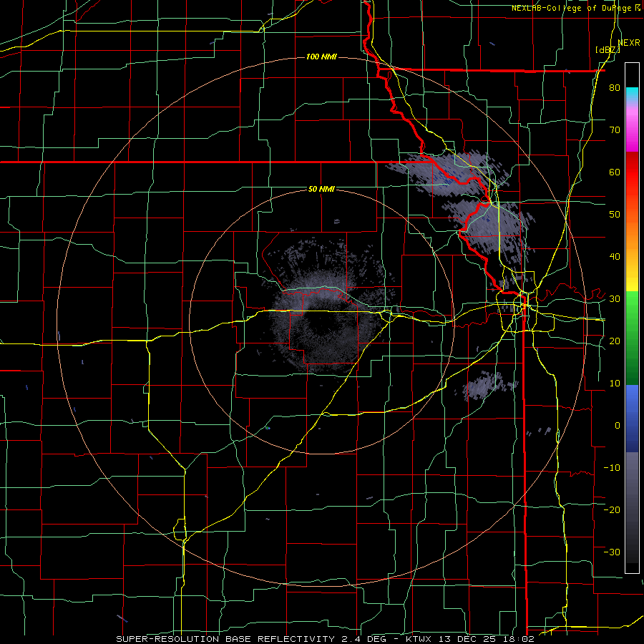Click the "50 NMI" range ring label
The height and width of the screenshot is (644, 644).
coord(321,190)
